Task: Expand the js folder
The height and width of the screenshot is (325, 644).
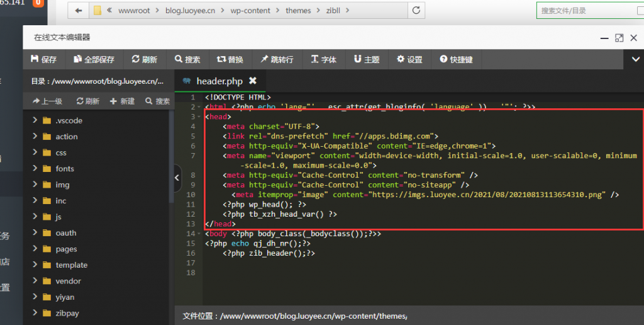Action: pos(35,217)
